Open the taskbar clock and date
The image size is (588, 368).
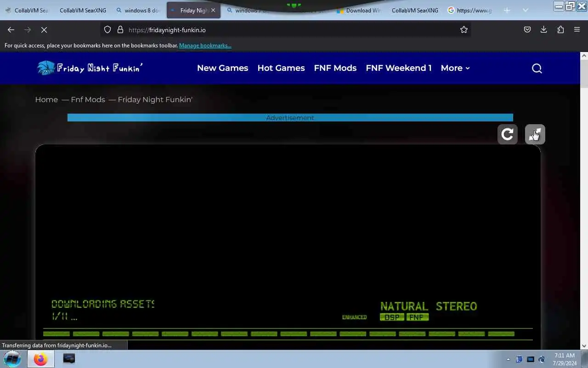tap(565, 359)
